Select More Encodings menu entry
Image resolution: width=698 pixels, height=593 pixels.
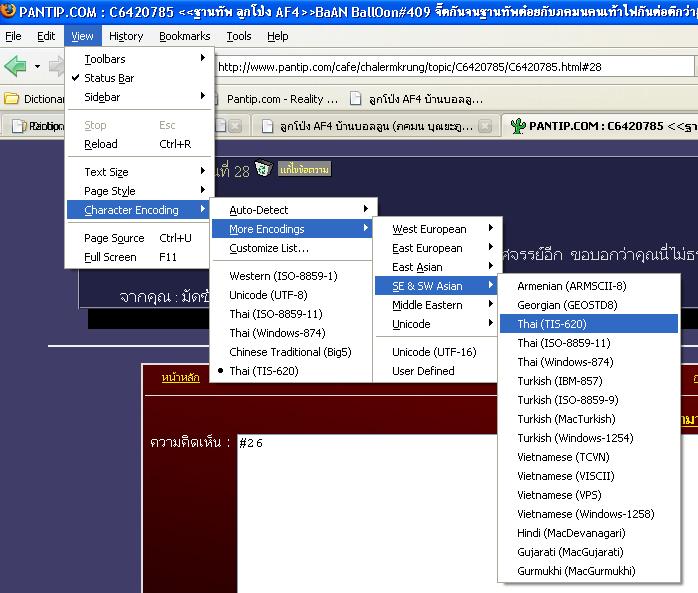(292, 229)
